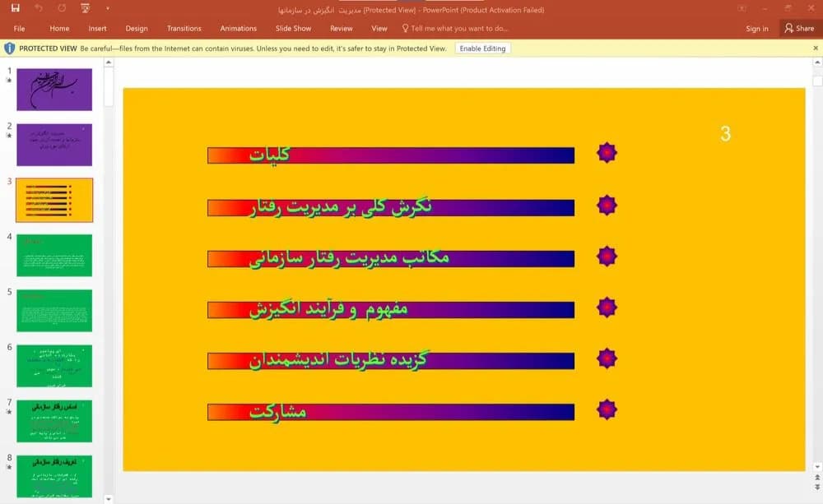Click the Save icon in quick access toolbar
This screenshot has width=823, height=504.
click(x=15, y=8)
